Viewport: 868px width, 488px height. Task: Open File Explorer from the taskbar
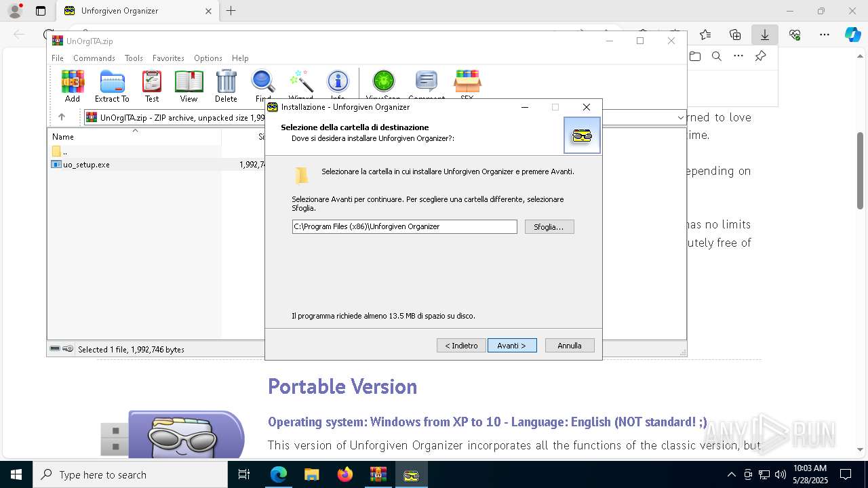click(x=312, y=474)
